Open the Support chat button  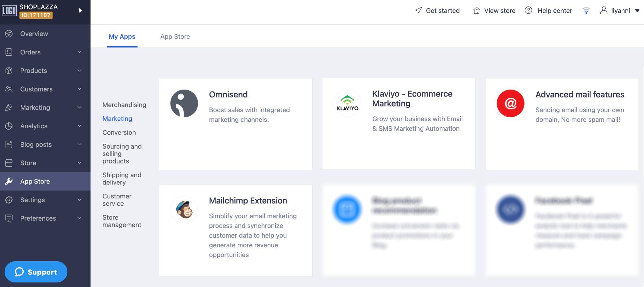36,272
